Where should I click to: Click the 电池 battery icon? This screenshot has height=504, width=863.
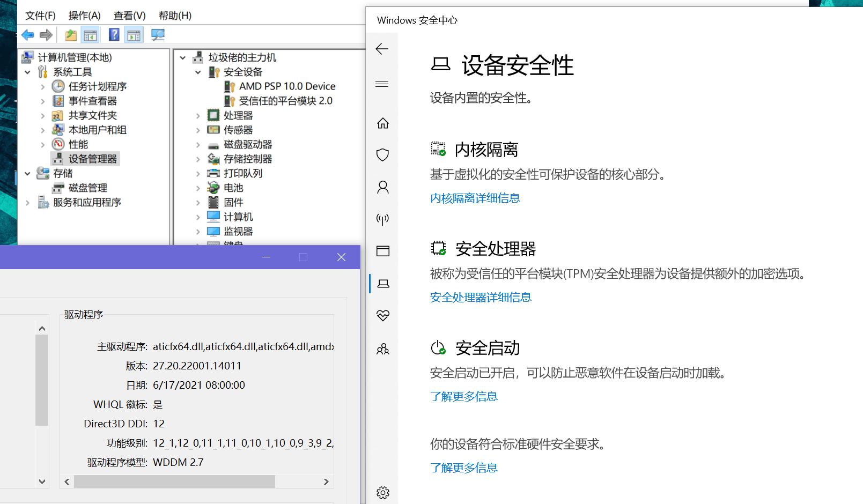coord(213,188)
